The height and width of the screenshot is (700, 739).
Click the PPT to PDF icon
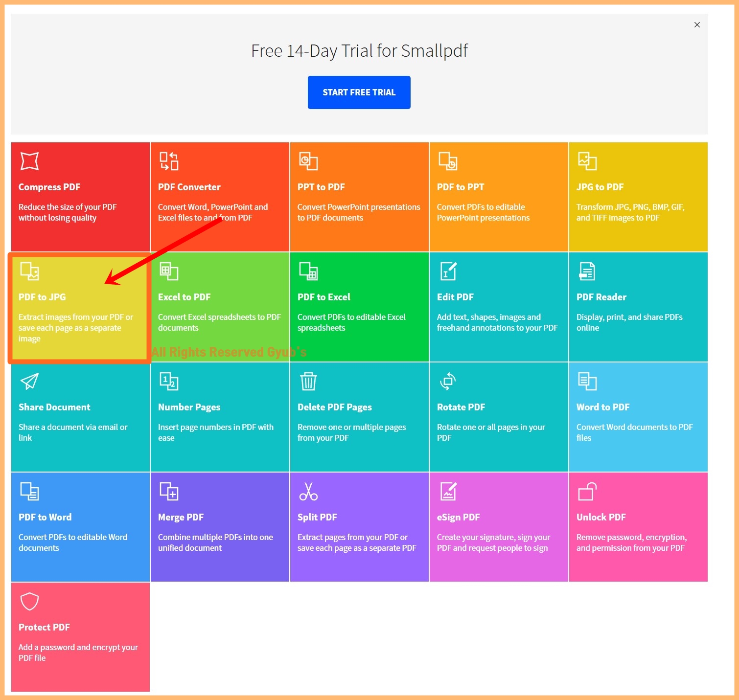tap(308, 161)
